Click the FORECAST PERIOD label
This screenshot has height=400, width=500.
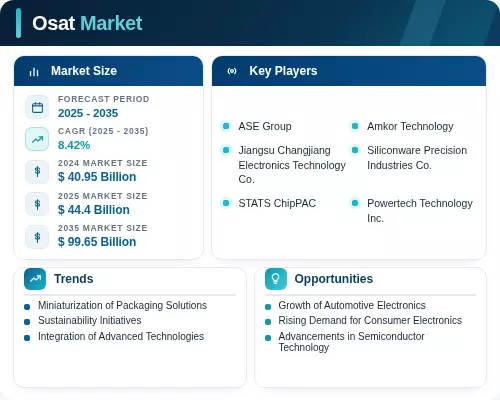point(104,99)
